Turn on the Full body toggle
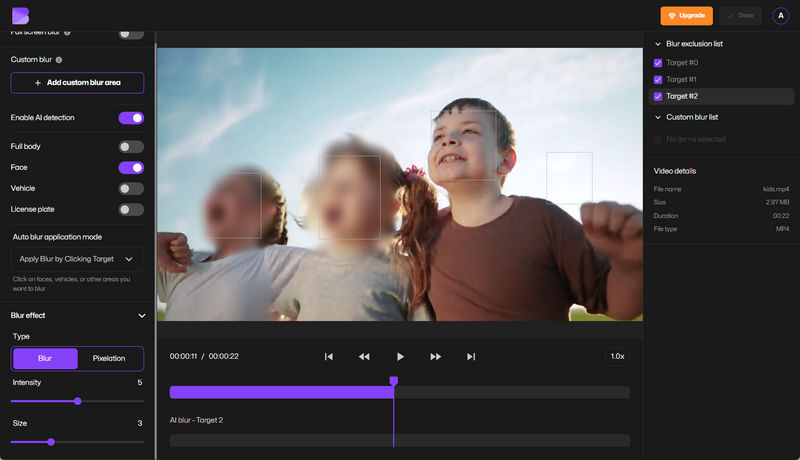Screen dimensions: 800x460 pyautogui.click(x=131, y=147)
